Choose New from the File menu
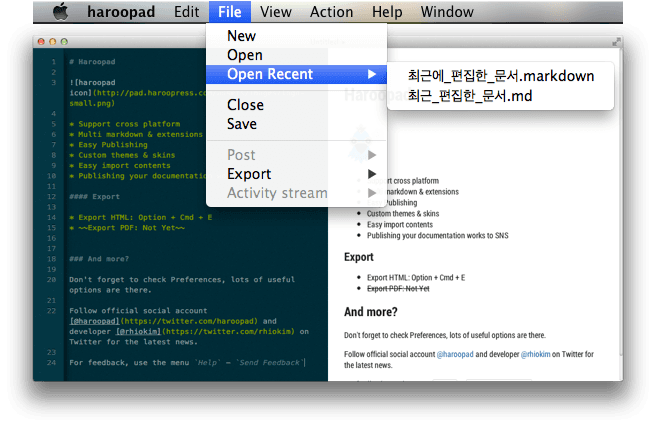 tap(241, 36)
